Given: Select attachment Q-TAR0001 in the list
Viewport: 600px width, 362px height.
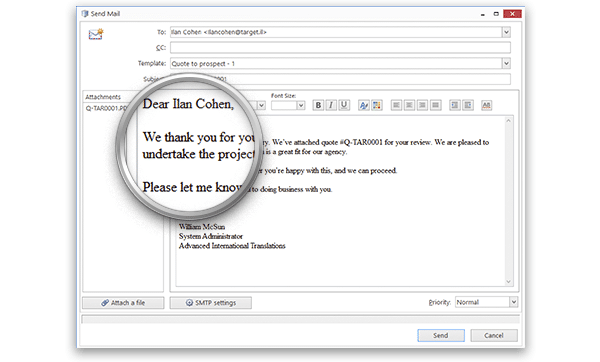Looking at the screenshot, I should [x=106, y=108].
